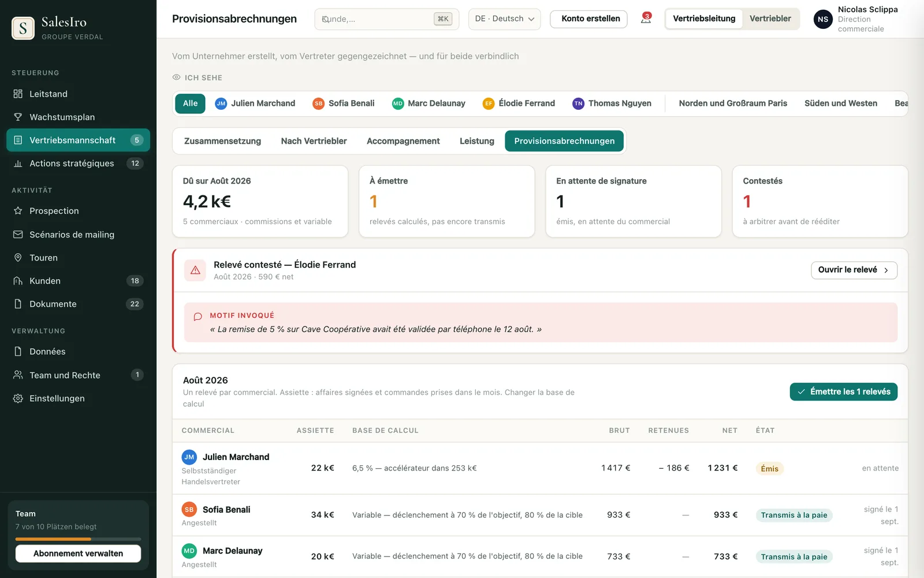
Task: Open the Leistung tab
Action: (x=477, y=141)
